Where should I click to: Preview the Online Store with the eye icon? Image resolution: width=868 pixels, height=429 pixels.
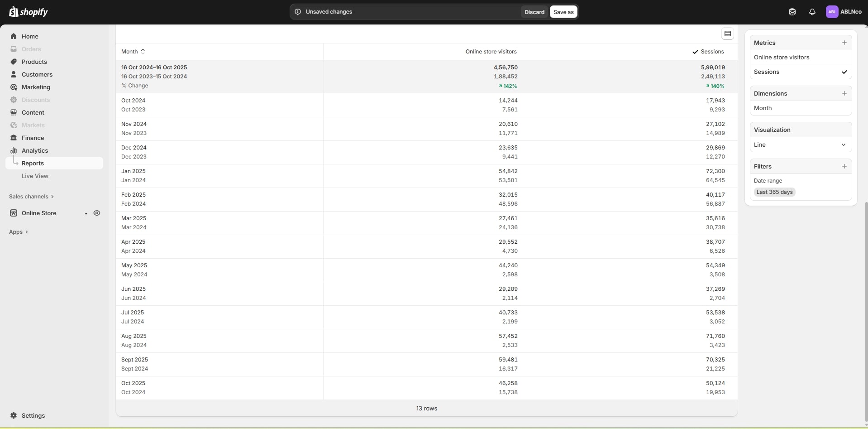tap(97, 213)
